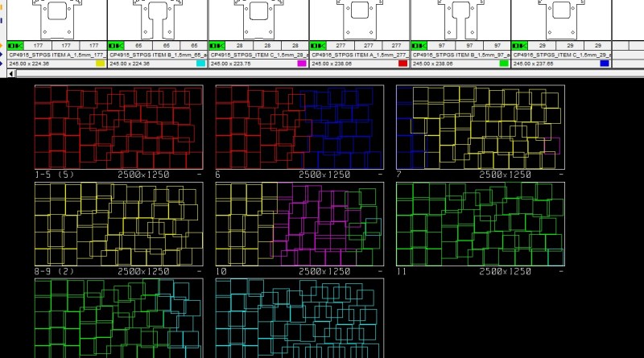Open the cyan color swatch of ITEM B 65
The width and height of the screenshot is (644, 358).
[x=200, y=64]
